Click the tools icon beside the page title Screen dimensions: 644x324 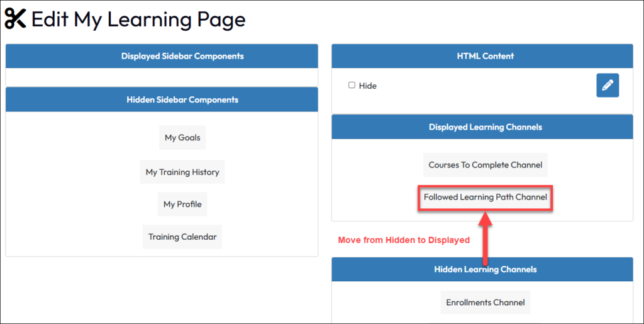coord(16,20)
